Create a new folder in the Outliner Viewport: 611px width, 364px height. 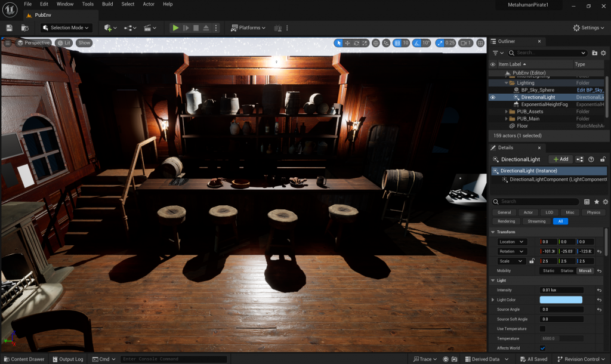[x=595, y=53]
